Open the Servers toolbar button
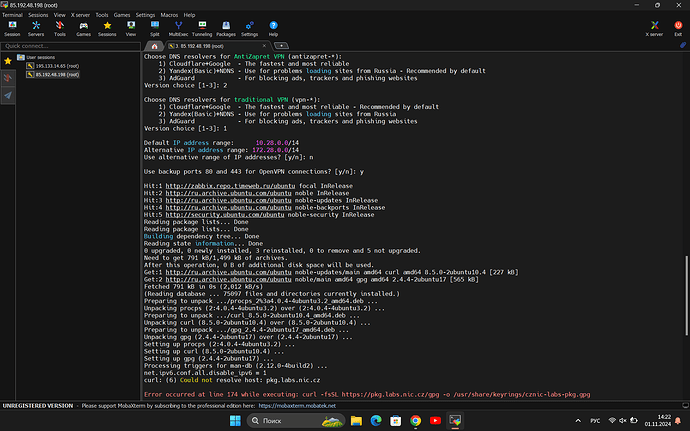The height and width of the screenshot is (431, 690). tap(36, 29)
